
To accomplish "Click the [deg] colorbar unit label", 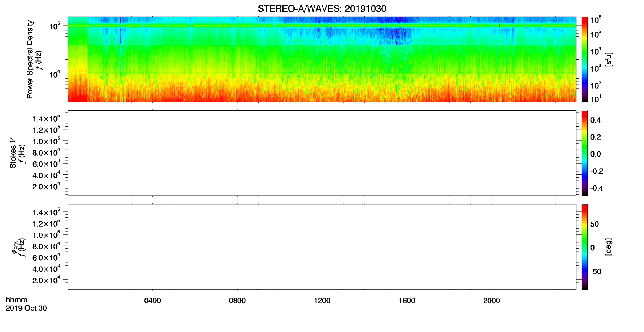I will (609, 247).
